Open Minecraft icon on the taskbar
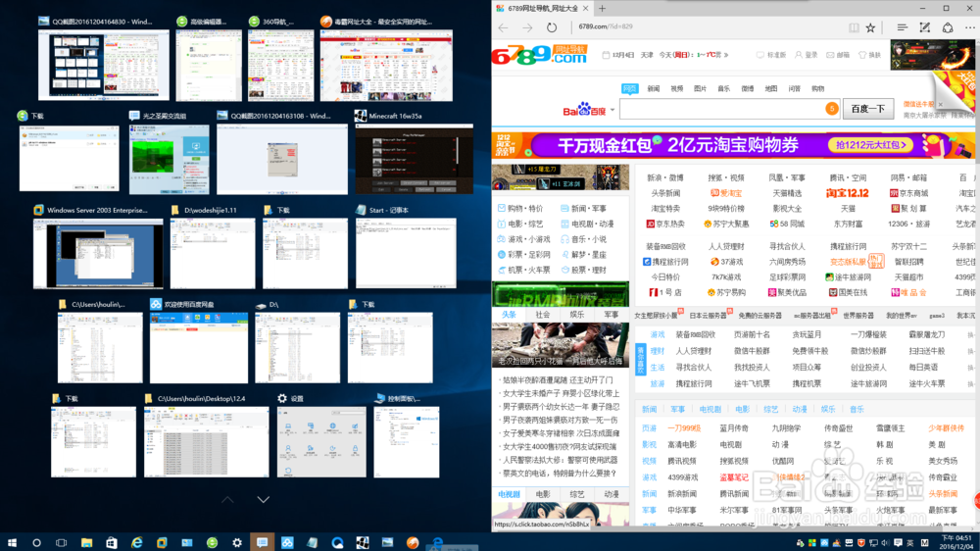Image resolution: width=980 pixels, height=551 pixels. (363, 542)
